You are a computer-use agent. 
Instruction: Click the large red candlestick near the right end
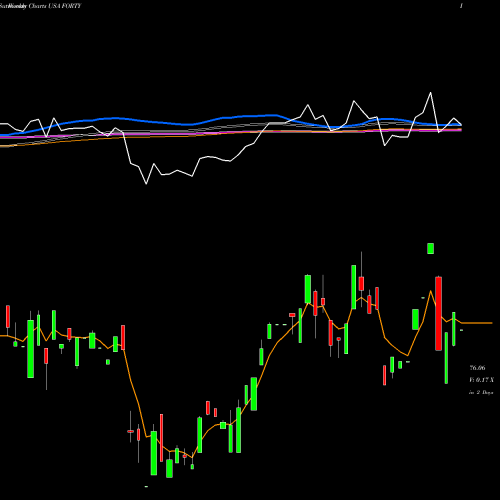438,313
